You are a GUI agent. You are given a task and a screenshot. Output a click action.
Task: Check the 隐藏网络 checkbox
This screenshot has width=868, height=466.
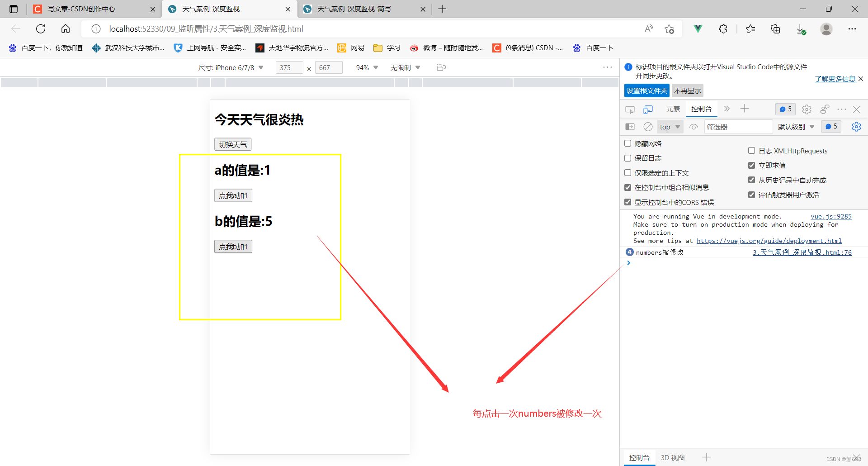(627, 143)
